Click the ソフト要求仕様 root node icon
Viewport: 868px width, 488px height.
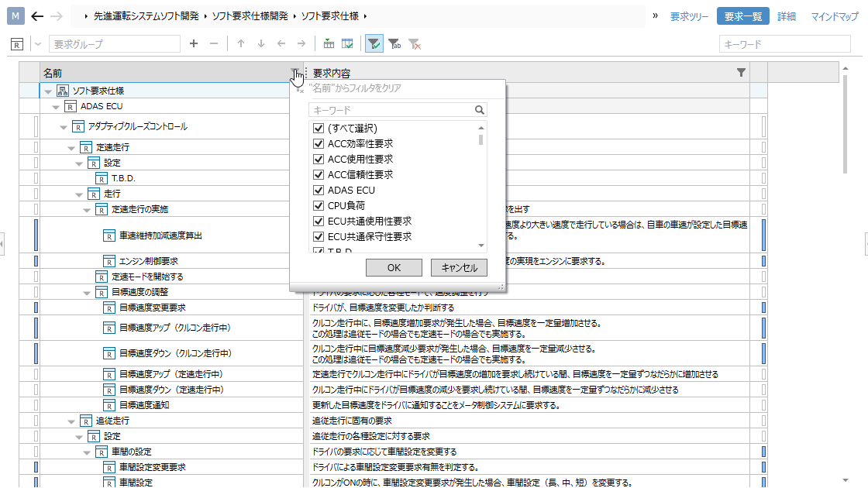click(63, 91)
